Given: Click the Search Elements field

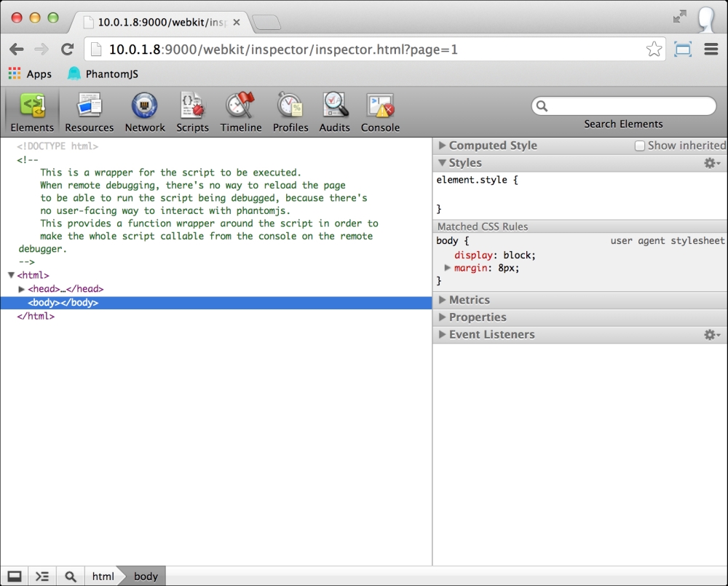Looking at the screenshot, I should [624, 106].
